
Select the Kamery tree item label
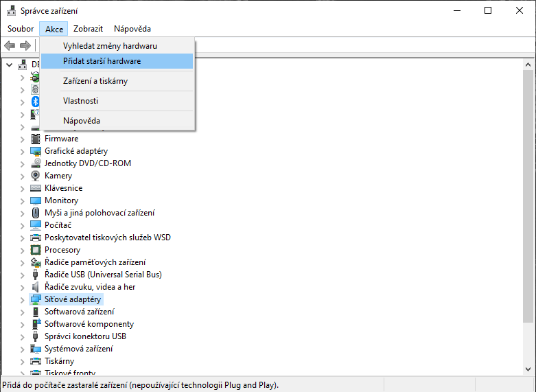pyautogui.click(x=58, y=176)
